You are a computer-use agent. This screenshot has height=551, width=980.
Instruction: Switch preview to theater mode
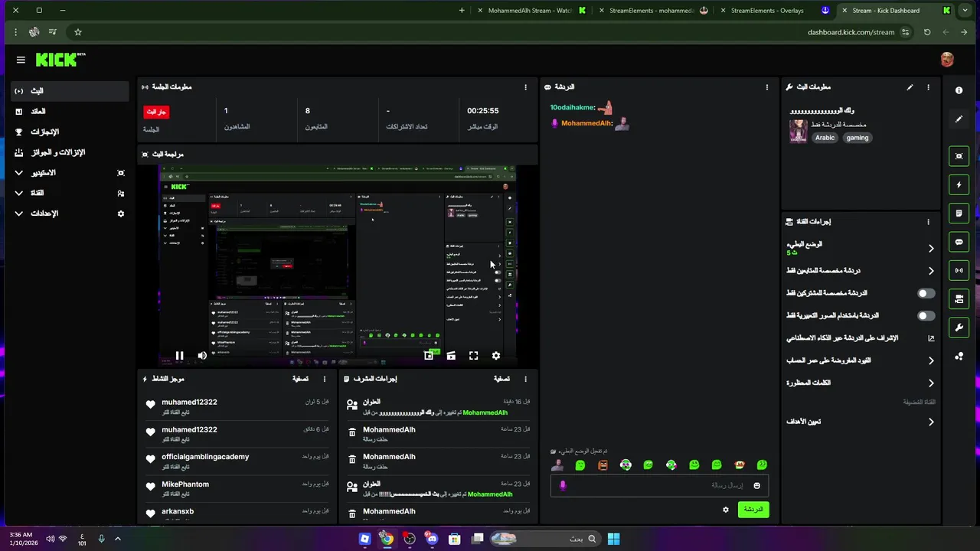[x=451, y=356]
